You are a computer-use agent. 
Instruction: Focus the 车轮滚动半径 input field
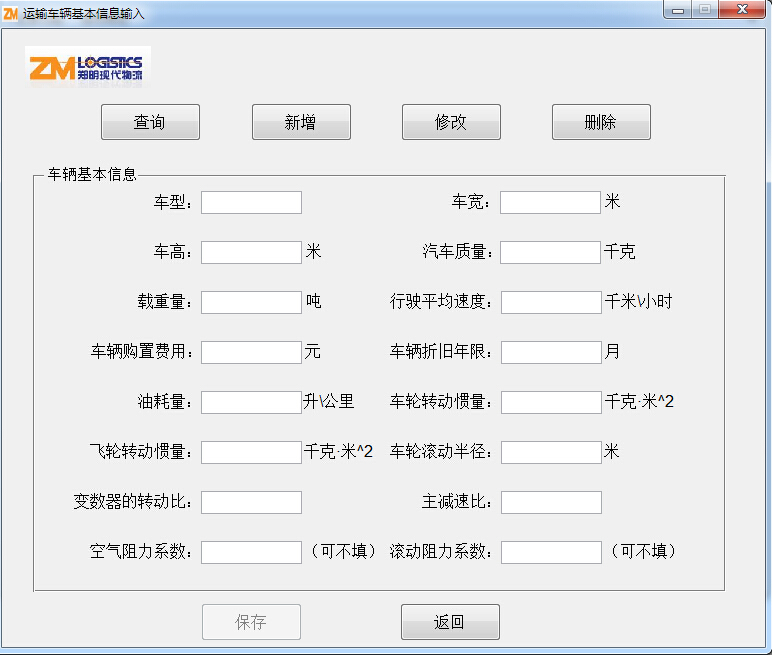[551, 452]
